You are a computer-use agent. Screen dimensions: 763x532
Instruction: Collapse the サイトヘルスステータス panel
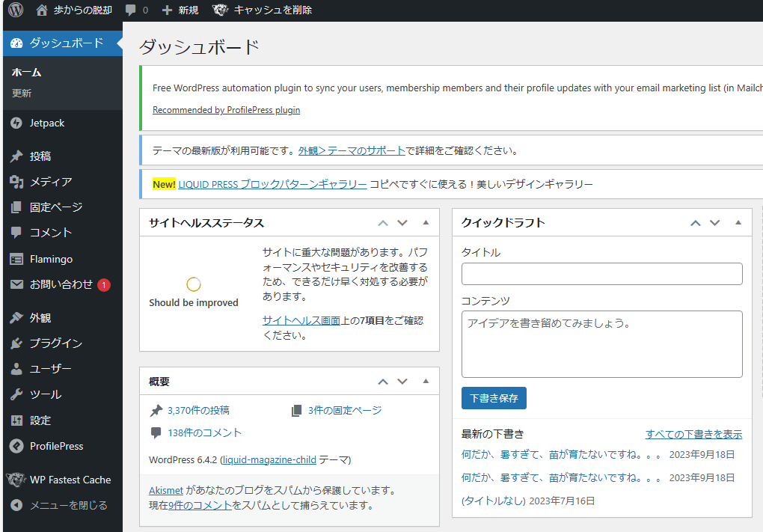coord(426,222)
